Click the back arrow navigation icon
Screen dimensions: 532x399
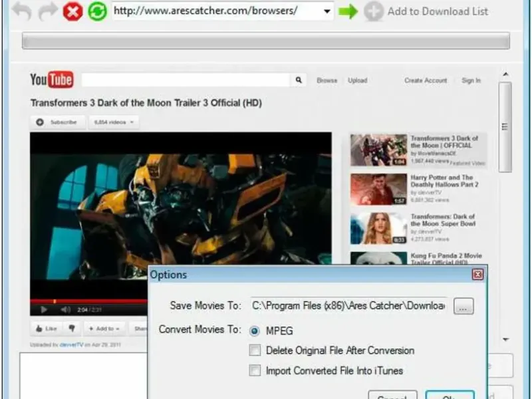pos(22,11)
